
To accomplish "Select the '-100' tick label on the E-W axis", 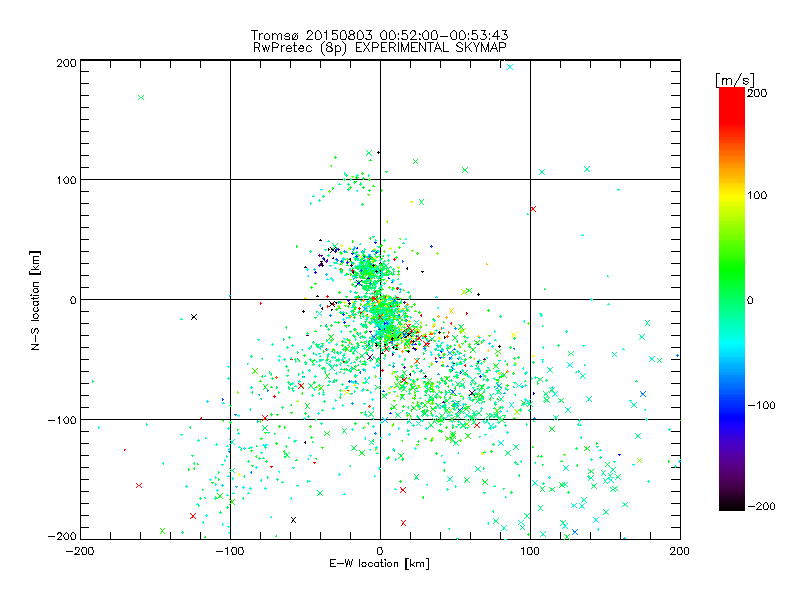I will (230, 551).
